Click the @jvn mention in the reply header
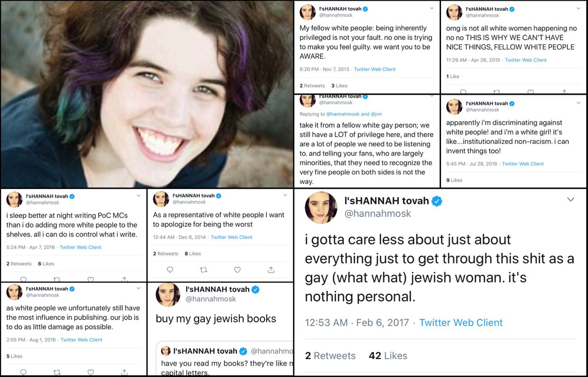Viewport: 588px width, 377px height. [x=376, y=114]
